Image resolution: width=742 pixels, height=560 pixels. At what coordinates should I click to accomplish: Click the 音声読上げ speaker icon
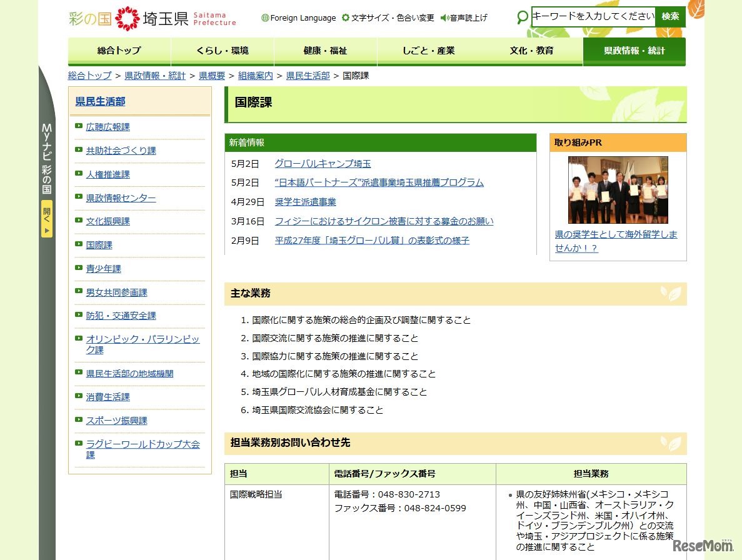[x=444, y=18]
